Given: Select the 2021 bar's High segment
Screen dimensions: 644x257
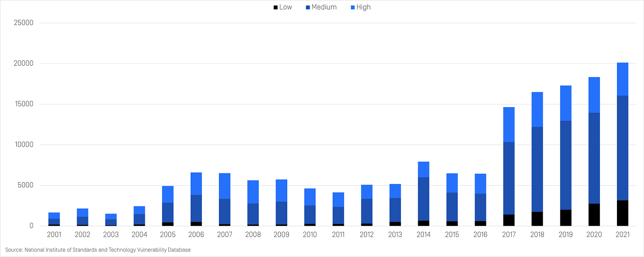Looking at the screenshot, I should click(623, 79).
